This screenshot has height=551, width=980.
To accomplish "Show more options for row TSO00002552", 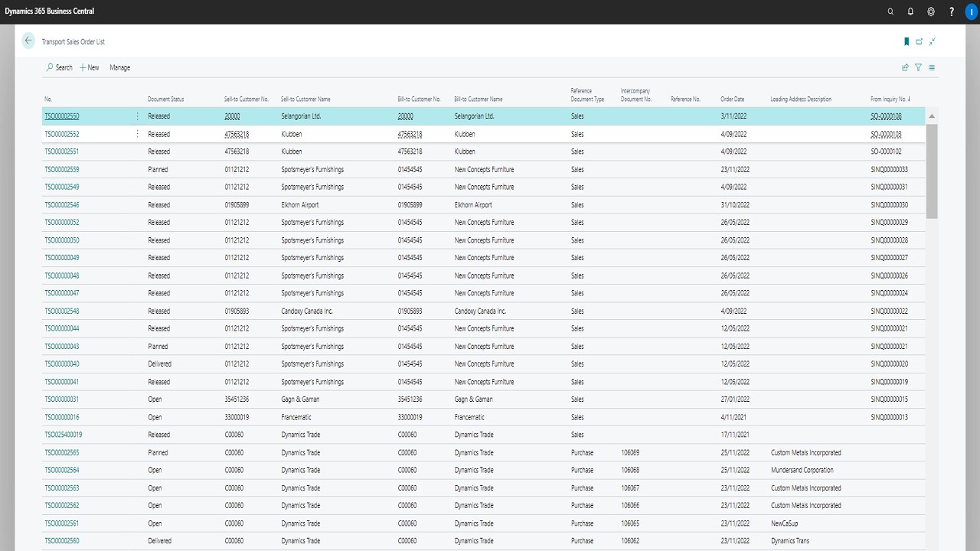I will [138, 134].
